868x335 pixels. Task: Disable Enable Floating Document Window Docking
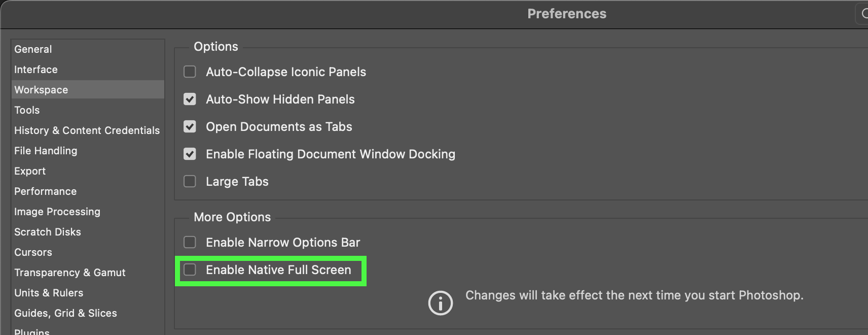coord(190,154)
